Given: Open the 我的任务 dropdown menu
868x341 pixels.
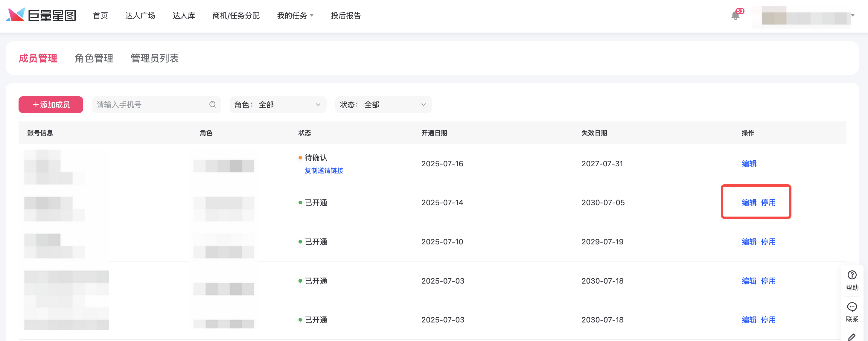Looking at the screenshot, I should (295, 16).
